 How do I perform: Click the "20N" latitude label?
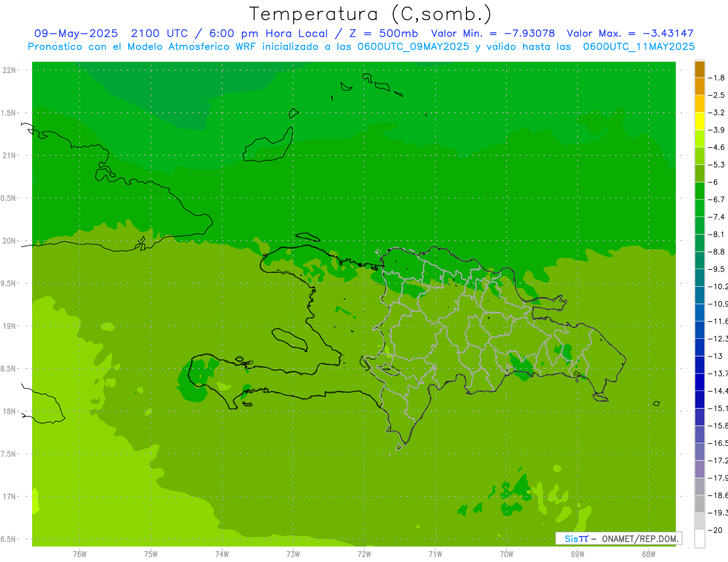coord(10,241)
